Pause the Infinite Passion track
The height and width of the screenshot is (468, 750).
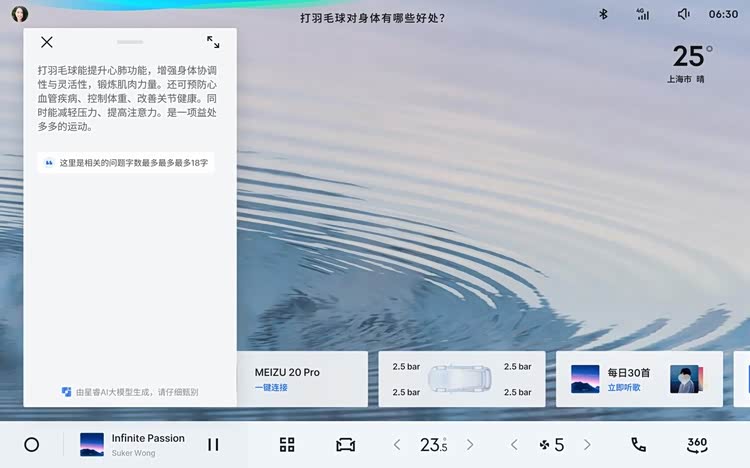click(213, 445)
